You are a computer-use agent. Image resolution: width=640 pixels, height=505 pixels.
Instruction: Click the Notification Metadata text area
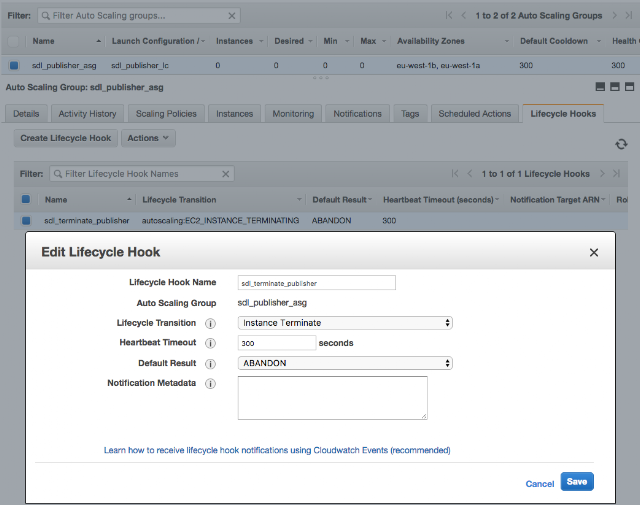[333, 398]
